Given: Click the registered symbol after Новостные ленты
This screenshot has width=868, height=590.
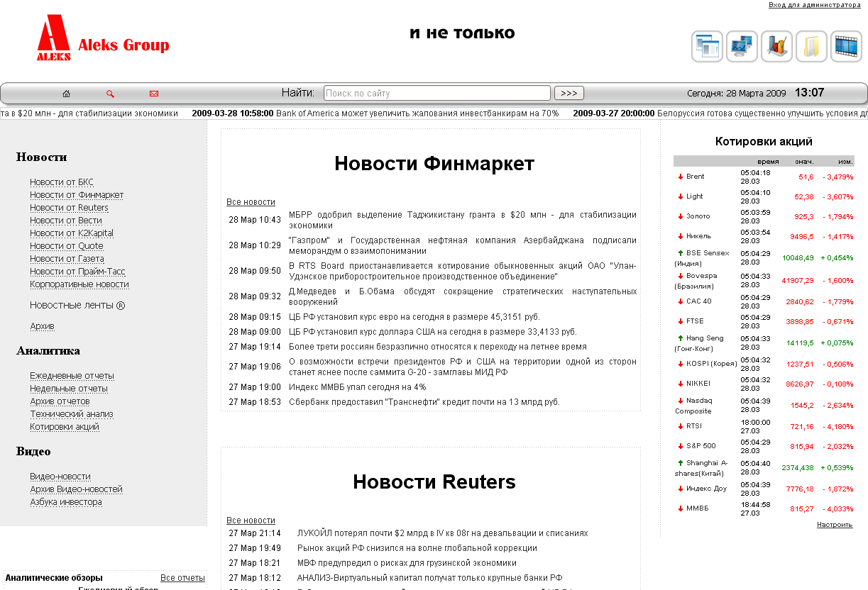Looking at the screenshot, I should pos(121,306).
